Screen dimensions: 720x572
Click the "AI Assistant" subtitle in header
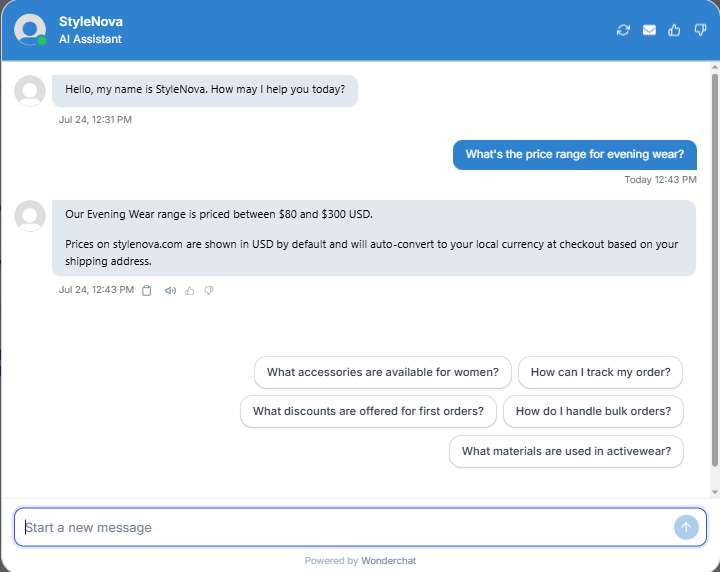point(90,39)
